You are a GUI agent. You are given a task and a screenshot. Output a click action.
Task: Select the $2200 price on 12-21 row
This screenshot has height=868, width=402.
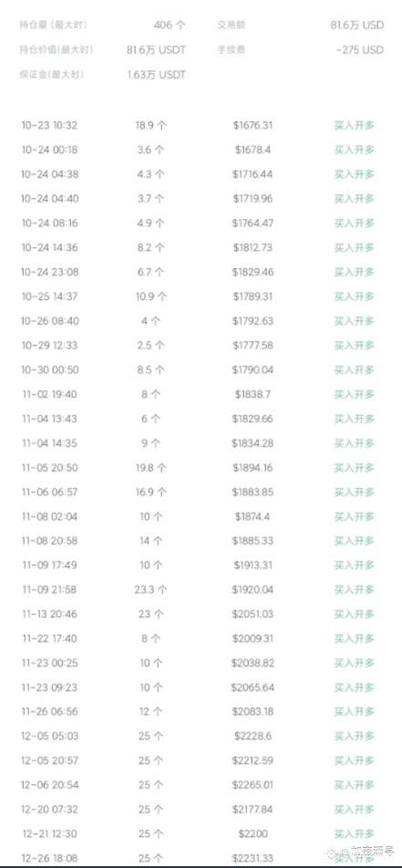click(x=253, y=834)
